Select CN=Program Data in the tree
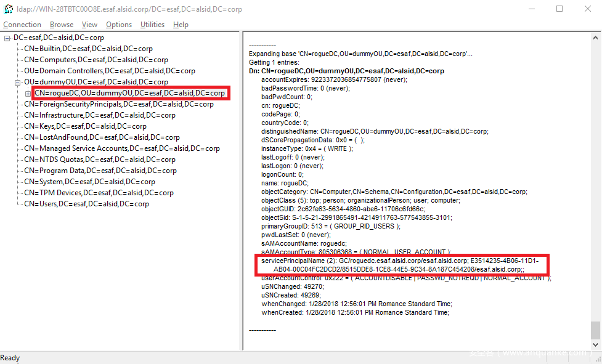Image resolution: width=602 pixels, height=364 pixels. (x=100, y=171)
